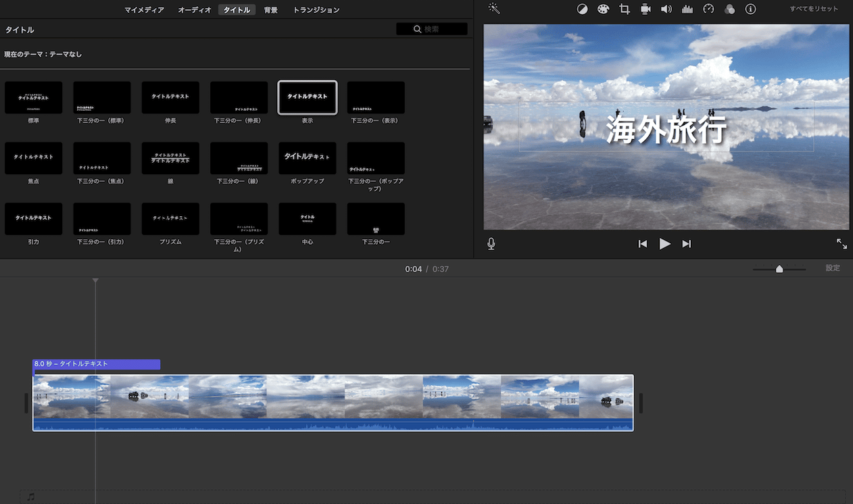Choose the 線 title thumbnail
853x504 pixels.
pos(170,158)
